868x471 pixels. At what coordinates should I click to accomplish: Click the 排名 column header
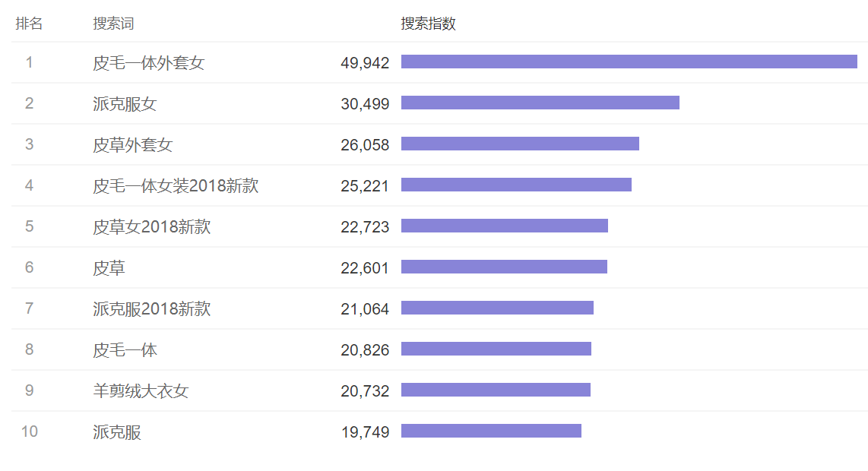pos(30,24)
